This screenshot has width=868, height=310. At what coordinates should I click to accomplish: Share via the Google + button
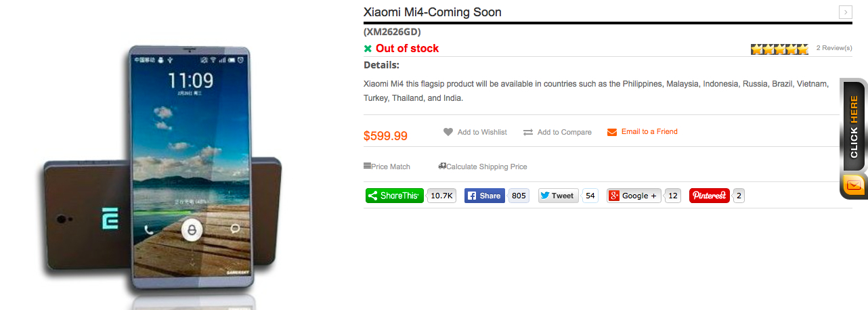coord(634,196)
